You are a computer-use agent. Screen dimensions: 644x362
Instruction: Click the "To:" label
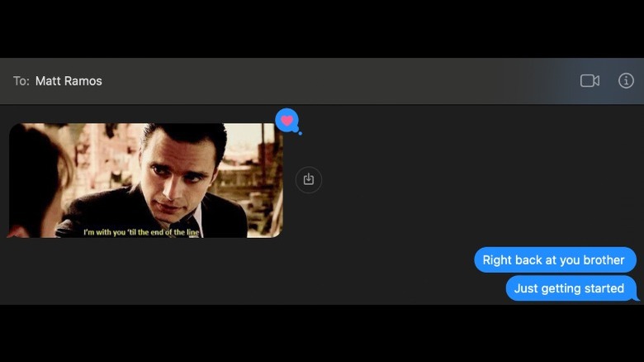pos(21,81)
